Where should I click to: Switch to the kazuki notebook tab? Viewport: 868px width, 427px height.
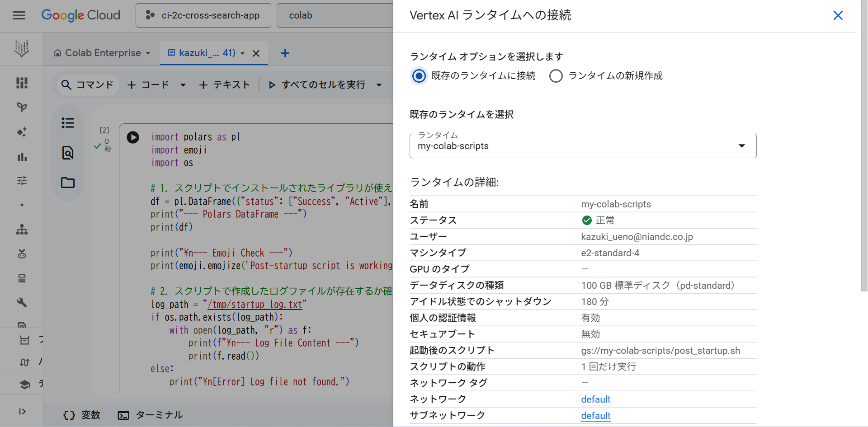(x=206, y=53)
